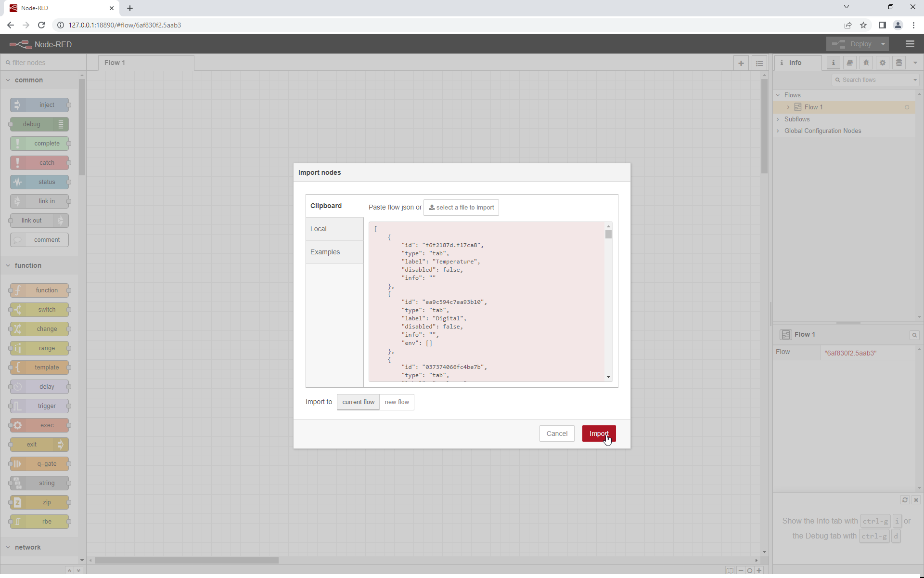Select the link in node
The height and width of the screenshot is (578, 924).
point(39,201)
